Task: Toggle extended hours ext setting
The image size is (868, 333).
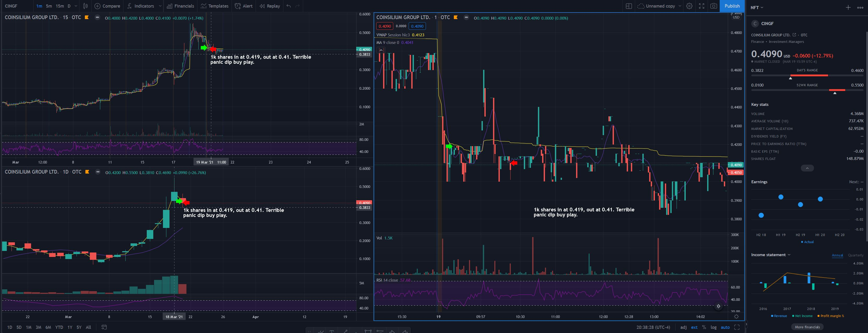Action: 694,327
